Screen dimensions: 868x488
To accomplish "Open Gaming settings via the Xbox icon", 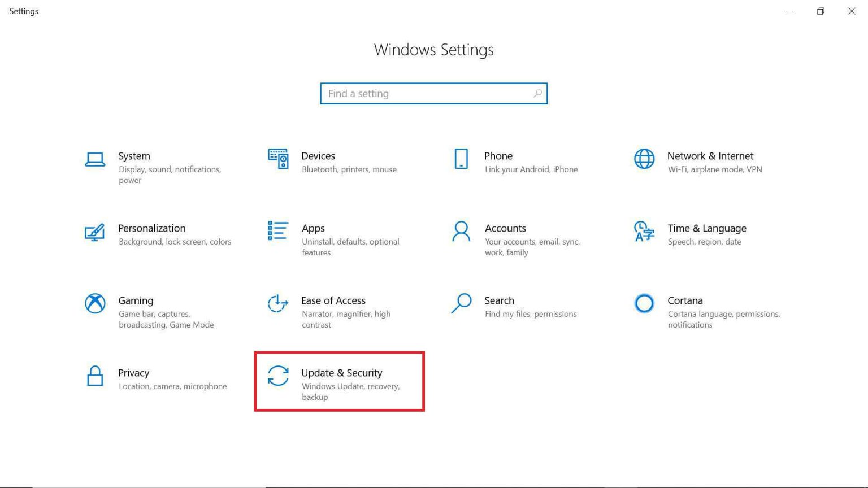I will click(x=95, y=304).
